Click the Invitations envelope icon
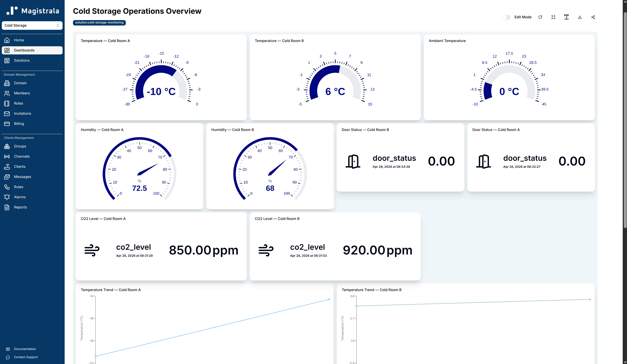 tap(7, 114)
